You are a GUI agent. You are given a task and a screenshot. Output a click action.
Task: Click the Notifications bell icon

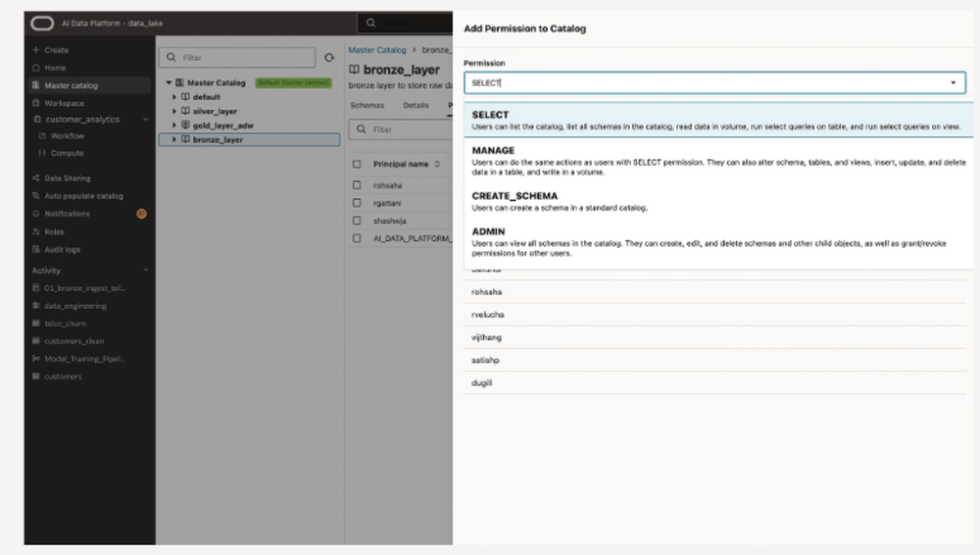36,214
